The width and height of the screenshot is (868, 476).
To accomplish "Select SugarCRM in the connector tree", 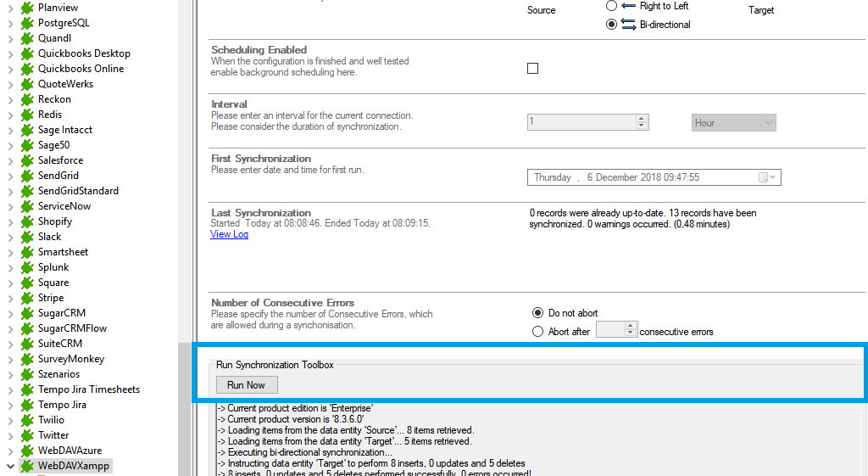I will coord(61,313).
